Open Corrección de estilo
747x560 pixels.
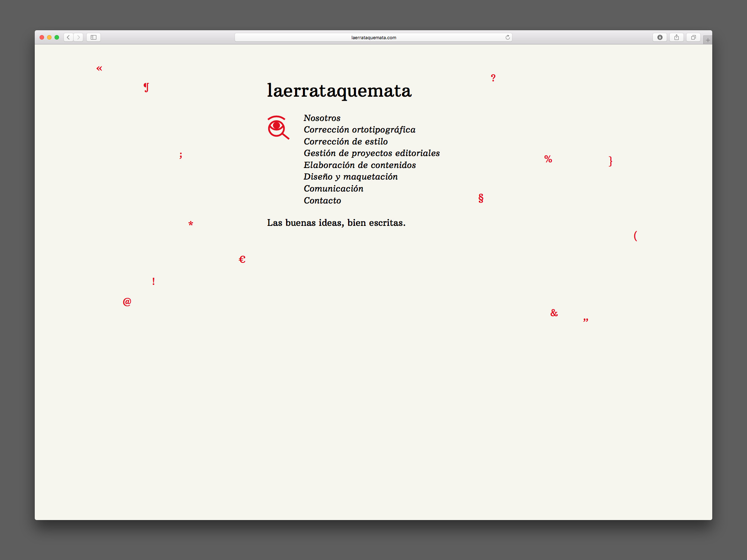click(345, 141)
